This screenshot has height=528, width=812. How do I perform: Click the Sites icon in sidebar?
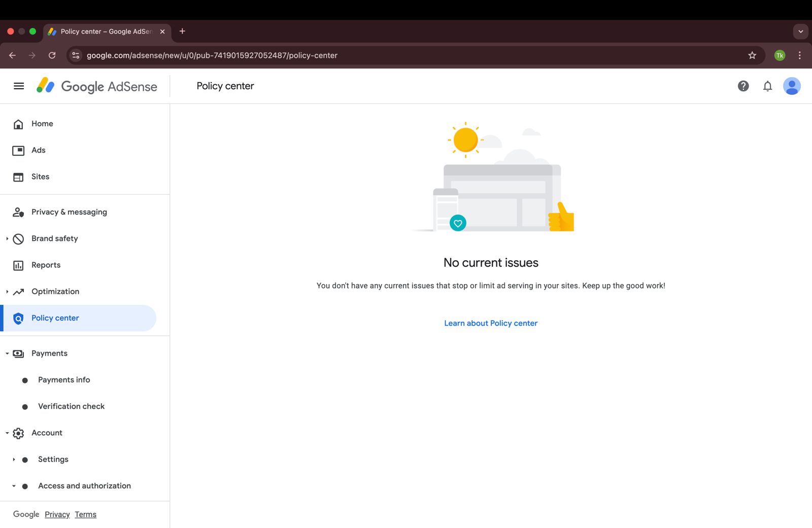pos(18,177)
